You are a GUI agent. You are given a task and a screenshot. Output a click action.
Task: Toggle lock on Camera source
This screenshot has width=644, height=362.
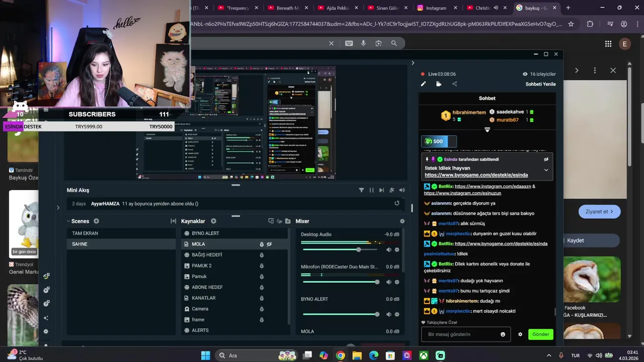pos(262,309)
